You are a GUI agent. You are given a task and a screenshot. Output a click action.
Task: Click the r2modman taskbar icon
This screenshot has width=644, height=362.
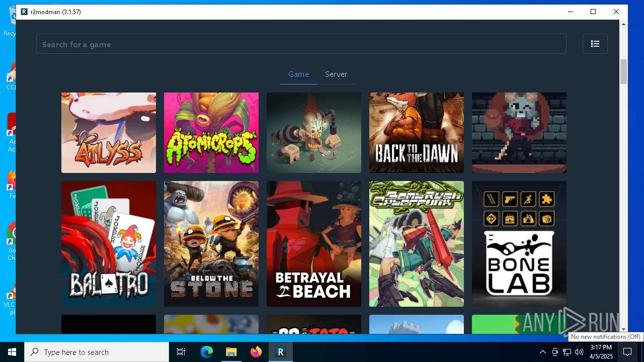click(281, 352)
